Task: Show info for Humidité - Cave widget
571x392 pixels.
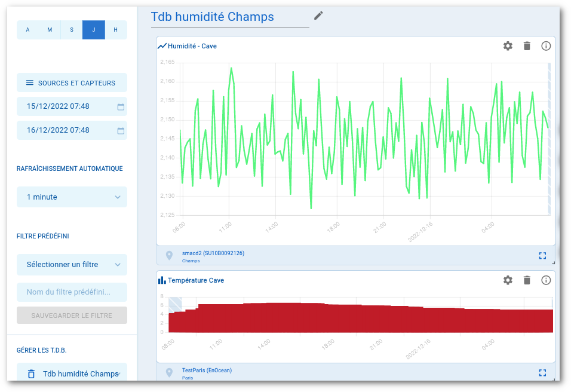Action: (546, 46)
